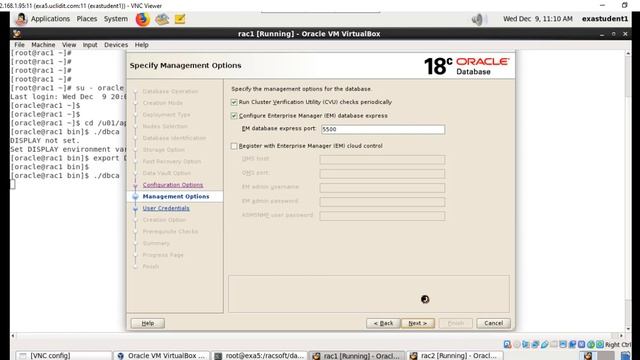Select the Management Options step in sidebar
640x360 pixels.
[176, 196]
